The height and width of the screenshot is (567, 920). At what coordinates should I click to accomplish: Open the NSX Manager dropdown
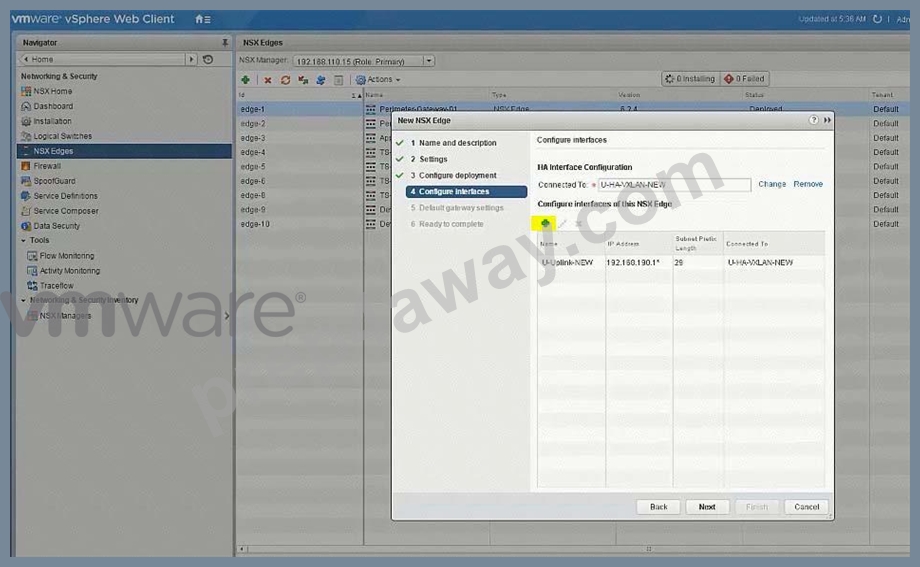428,60
